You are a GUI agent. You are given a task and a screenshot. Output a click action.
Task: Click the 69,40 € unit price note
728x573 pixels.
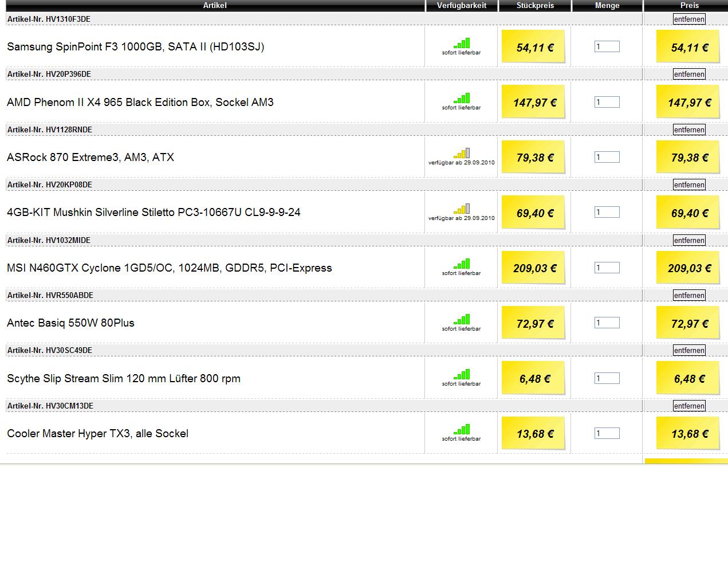(533, 212)
